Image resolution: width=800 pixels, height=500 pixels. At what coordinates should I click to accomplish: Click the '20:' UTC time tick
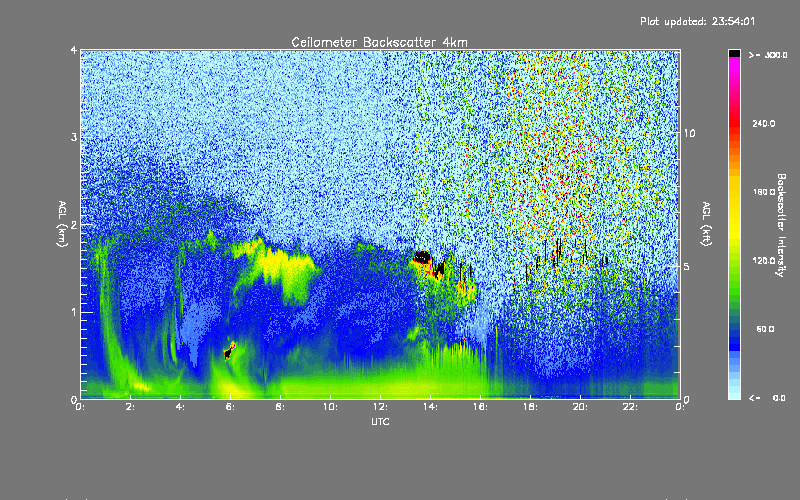coord(580,407)
